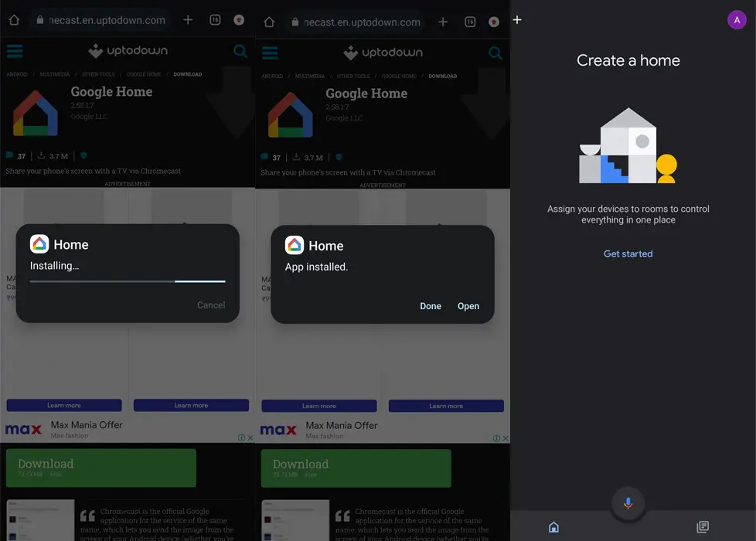Tap the microphone assistant button
The width and height of the screenshot is (756, 541).
628,503
